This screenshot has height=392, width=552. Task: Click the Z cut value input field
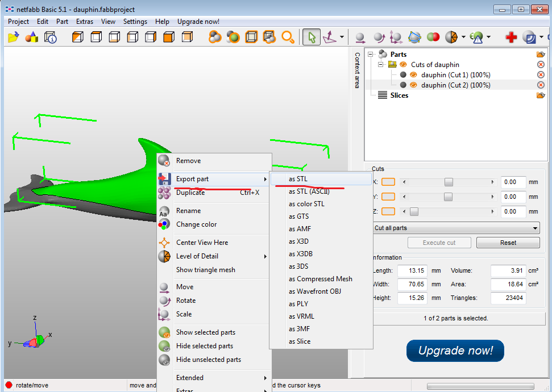(513, 211)
